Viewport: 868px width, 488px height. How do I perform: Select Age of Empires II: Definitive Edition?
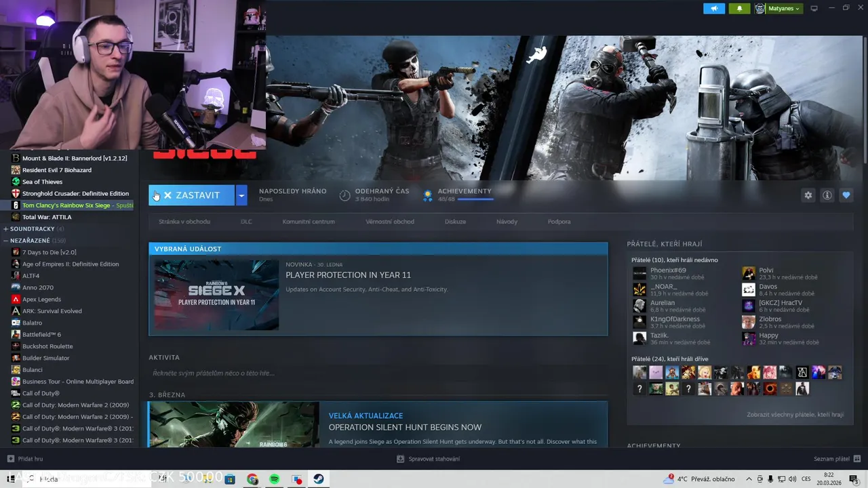tap(72, 264)
